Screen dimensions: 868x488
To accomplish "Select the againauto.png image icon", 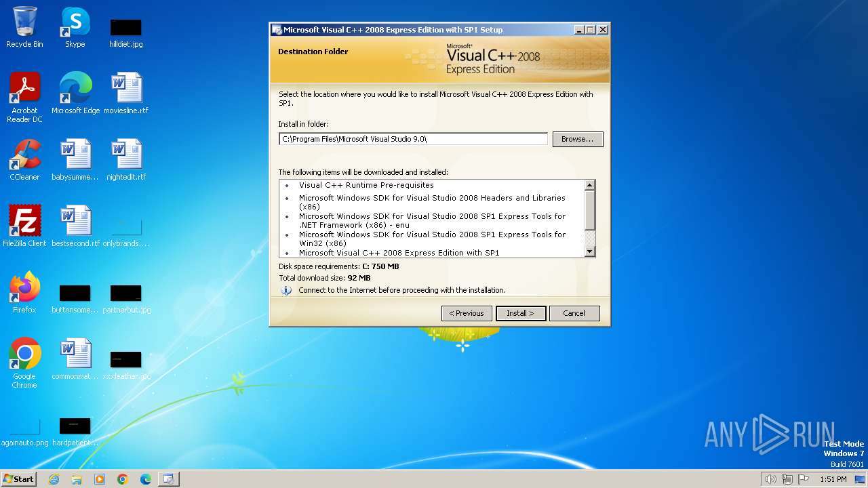I will click(24, 431).
